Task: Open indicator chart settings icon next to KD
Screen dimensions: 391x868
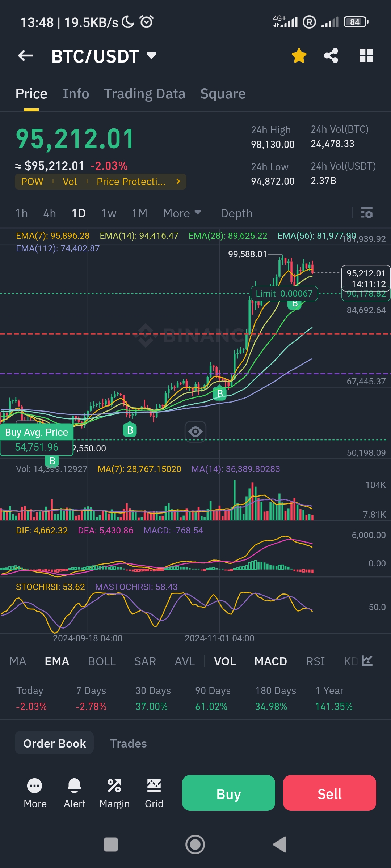Action: 367,661
